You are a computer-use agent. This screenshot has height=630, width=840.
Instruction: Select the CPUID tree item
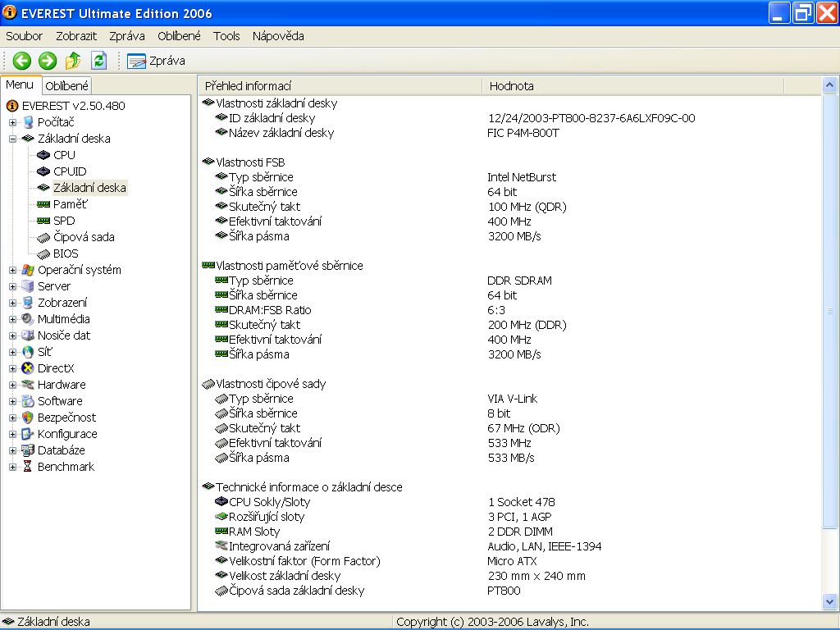click(70, 171)
